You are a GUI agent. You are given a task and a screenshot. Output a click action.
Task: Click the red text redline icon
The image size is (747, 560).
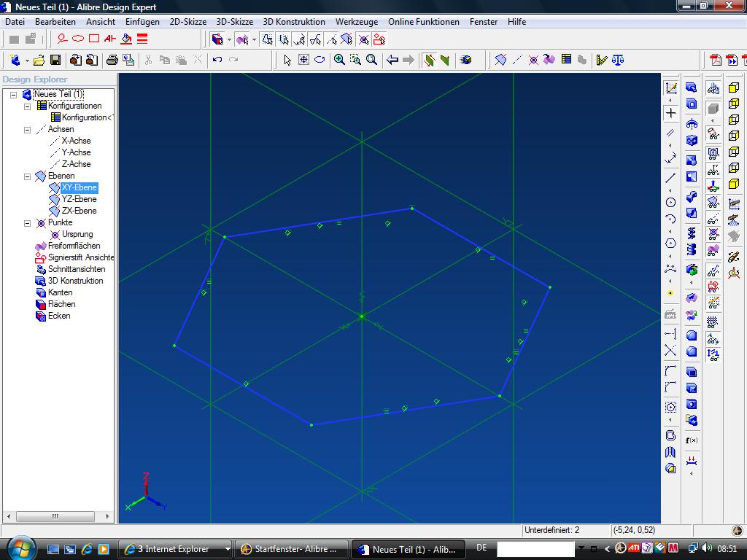110,39
